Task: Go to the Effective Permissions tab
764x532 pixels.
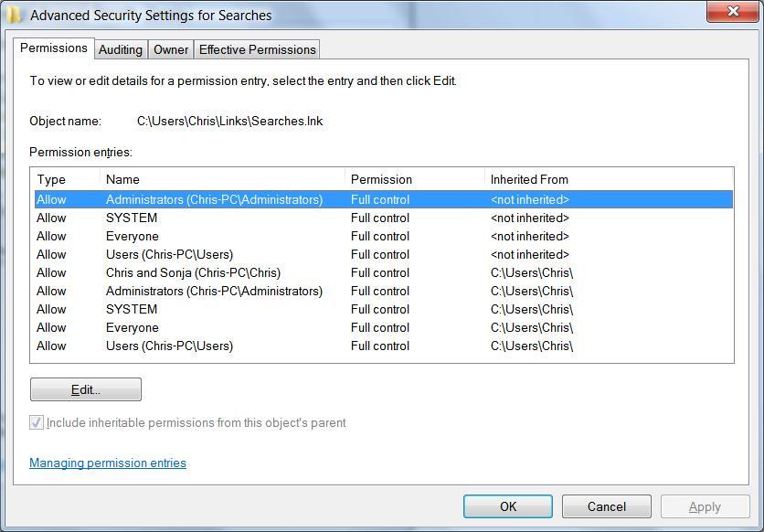Action: pos(257,49)
